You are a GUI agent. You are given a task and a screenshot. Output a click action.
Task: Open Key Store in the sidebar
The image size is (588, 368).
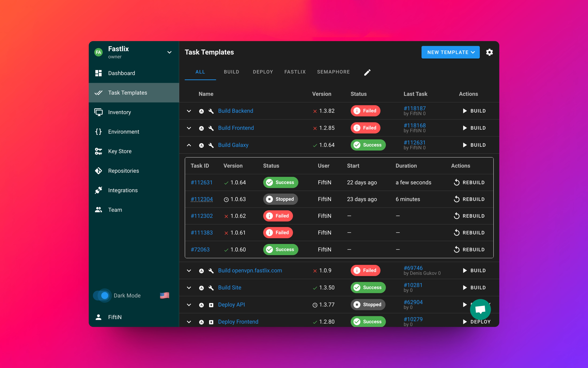[x=134, y=151]
